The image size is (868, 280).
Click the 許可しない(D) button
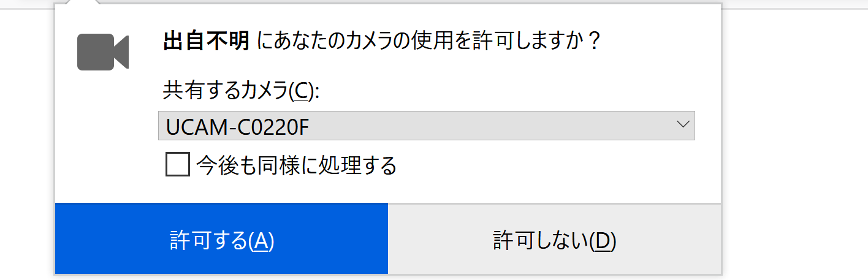(555, 238)
